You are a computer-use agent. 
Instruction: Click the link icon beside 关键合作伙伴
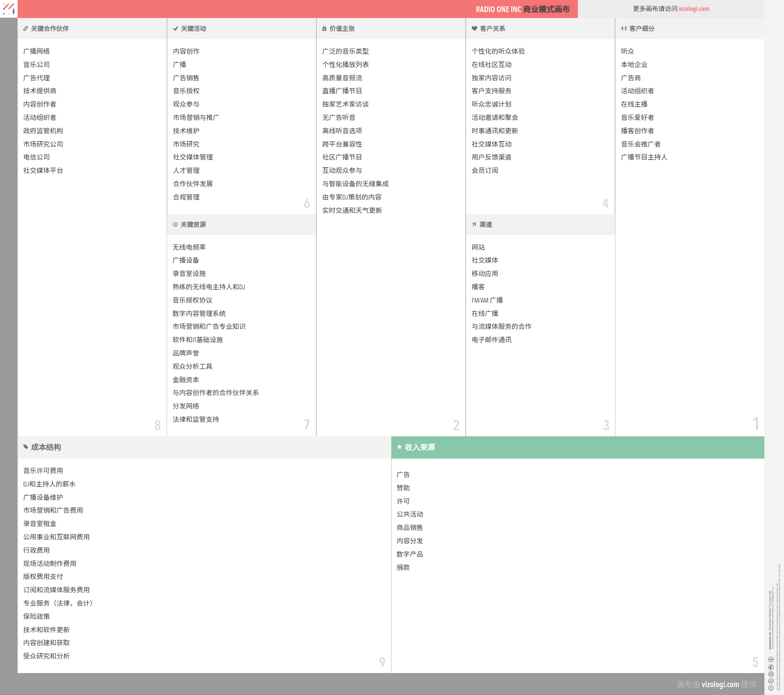(25, 29)
